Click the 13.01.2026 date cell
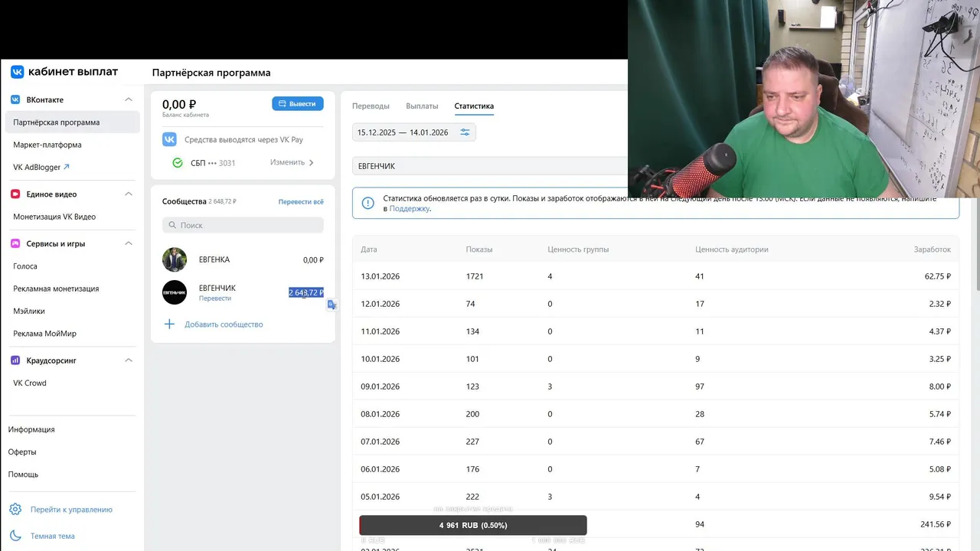980x551 pixels. [x=381, y=276]
